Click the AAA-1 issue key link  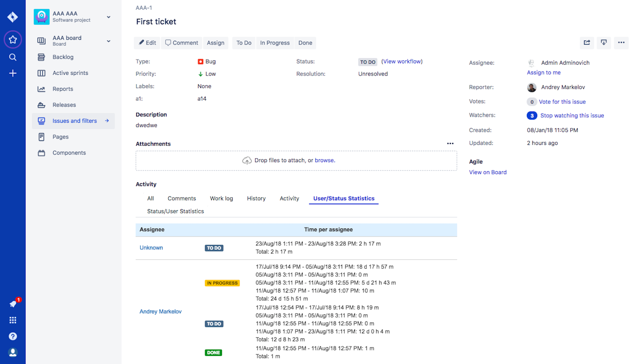coord(144,8)
